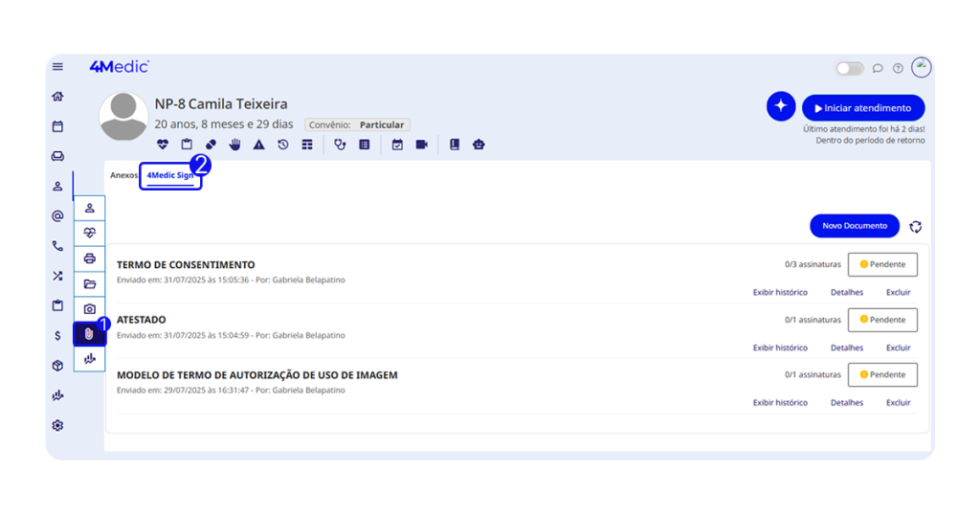980x515 pixels.
Task: Open the phone icon in sidebar
Action: 57,246
